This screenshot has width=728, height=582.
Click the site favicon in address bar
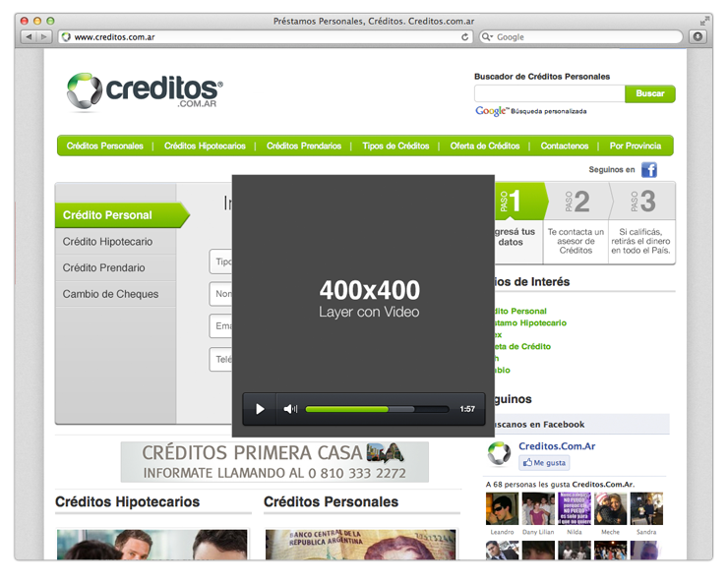[x=66, y=36]
